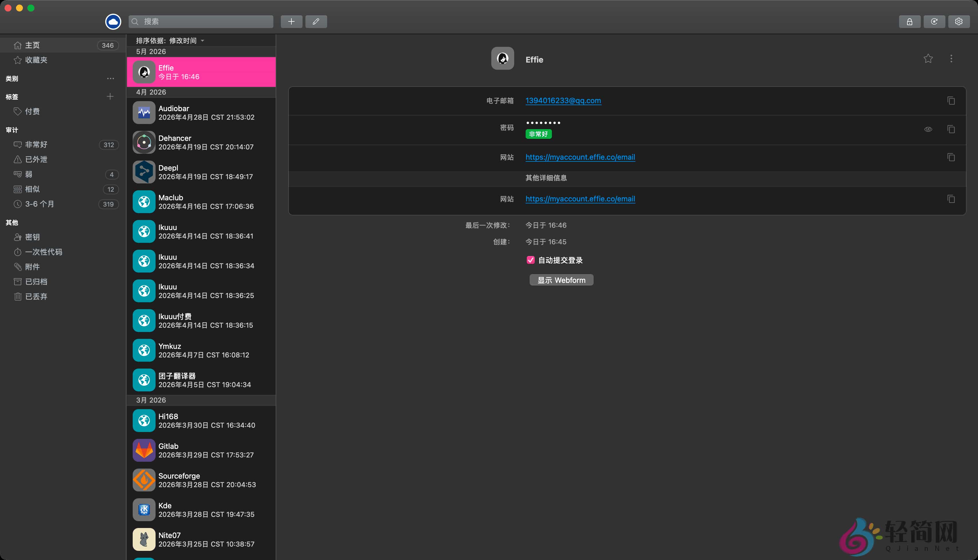The image size is (978, 560).
Task: Select the Effie entry in the list
Action: pyautogui.click(x=201, y=72)
